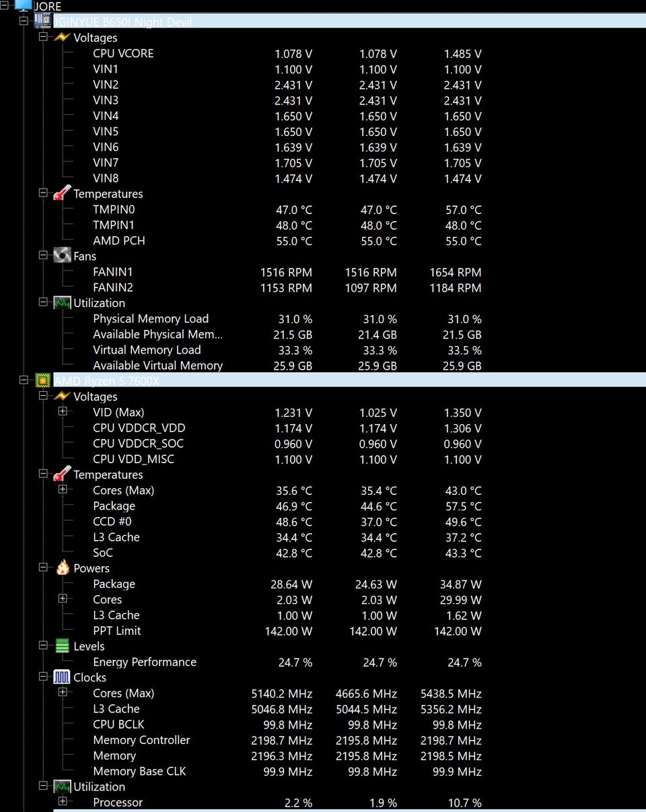Click the graph icon of motherboard Utilization
The width and height of the screenshot is (646, 812).
[x=62, y=303]
